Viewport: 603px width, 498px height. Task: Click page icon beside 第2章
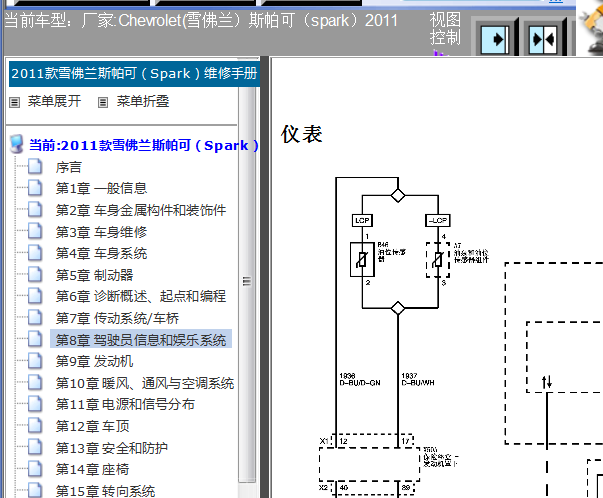pyautogui.click(x=35, y=210)
